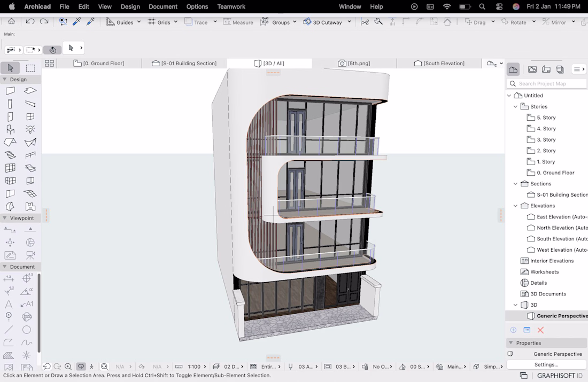Toggle the 3D Cutaway

(x=322, y=22)
